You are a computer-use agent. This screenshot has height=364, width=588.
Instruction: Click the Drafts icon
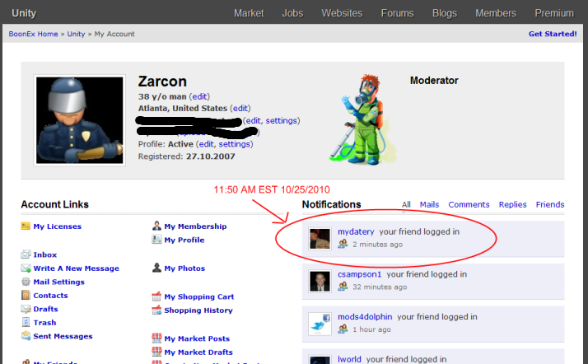(26, 309)
